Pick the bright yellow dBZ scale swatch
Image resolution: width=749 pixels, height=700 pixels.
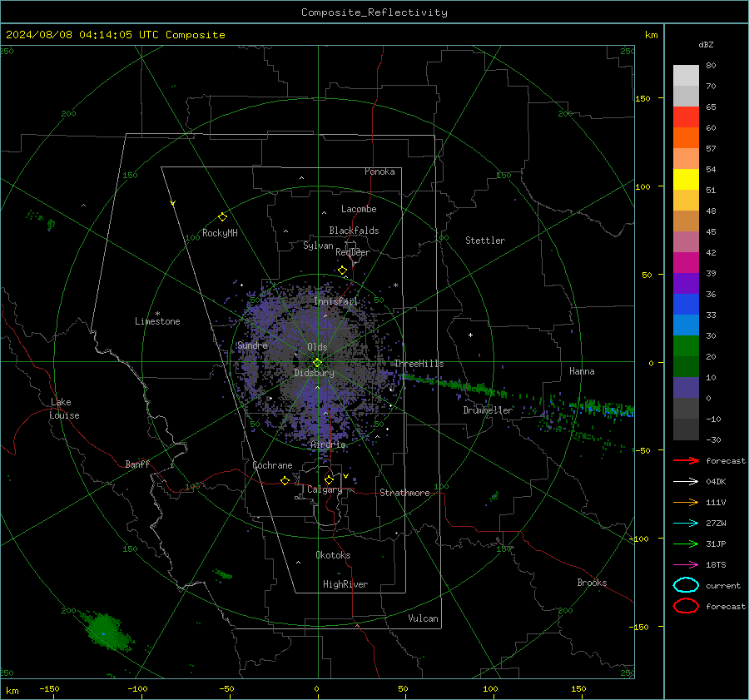(686, 180)
